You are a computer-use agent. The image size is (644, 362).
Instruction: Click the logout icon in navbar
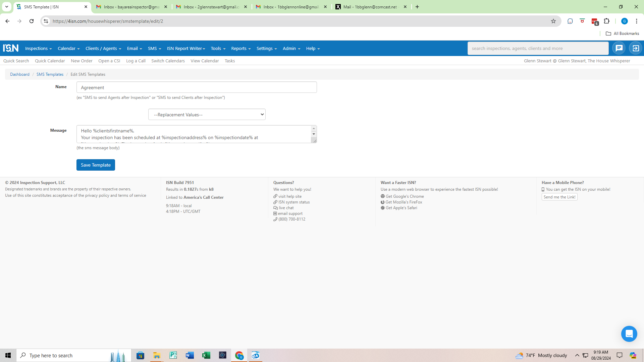[x=636, y=48]
